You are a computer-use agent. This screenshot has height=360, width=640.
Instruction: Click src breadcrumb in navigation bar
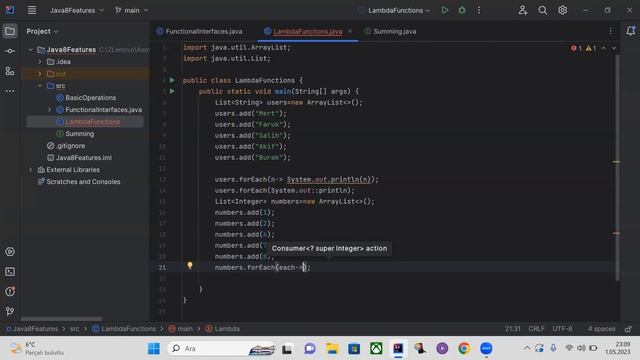pyautogui.click(x=74, y=329)
